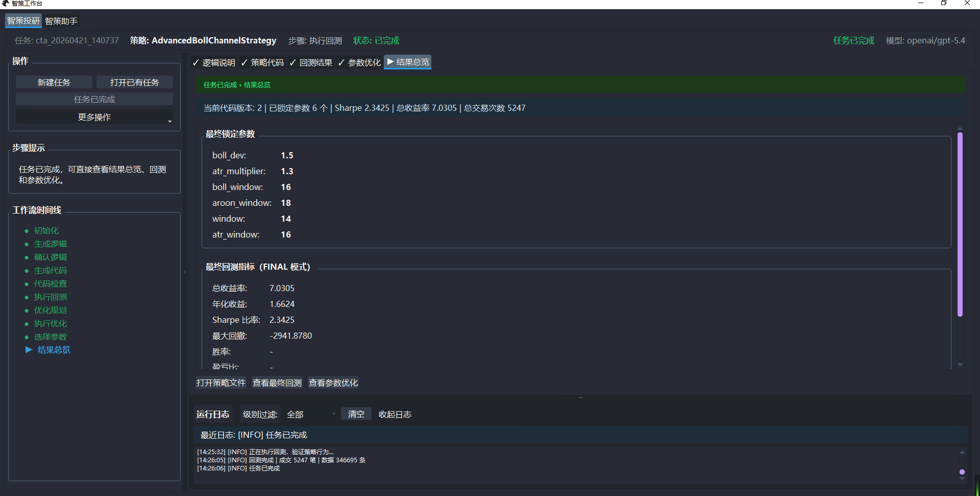Click the strategy name AdvancedBollChannelStrategy

click(214, 40)
